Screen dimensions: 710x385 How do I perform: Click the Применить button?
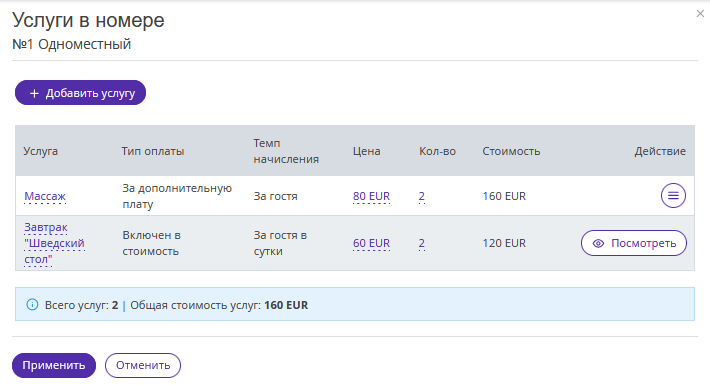coord(54,365)
